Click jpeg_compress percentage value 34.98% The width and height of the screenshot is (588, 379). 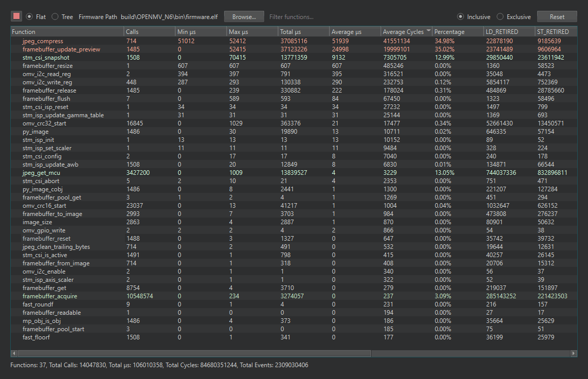coord(445,41)
